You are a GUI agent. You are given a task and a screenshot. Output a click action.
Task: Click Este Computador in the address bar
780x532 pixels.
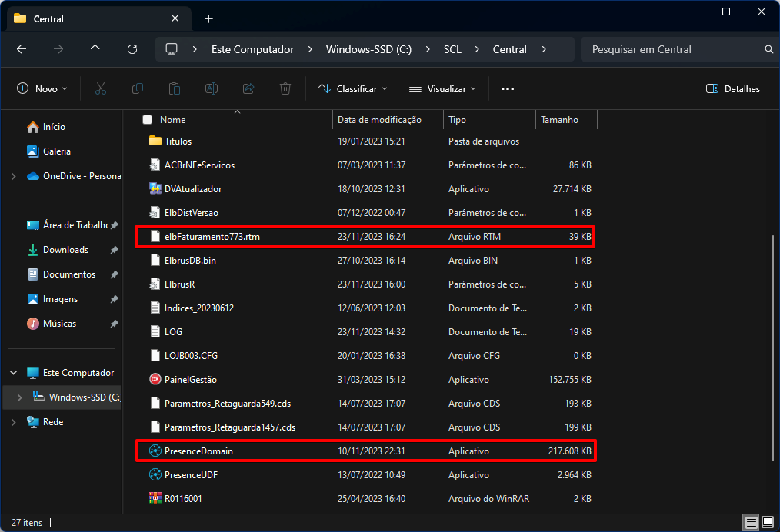pos(253,49)
